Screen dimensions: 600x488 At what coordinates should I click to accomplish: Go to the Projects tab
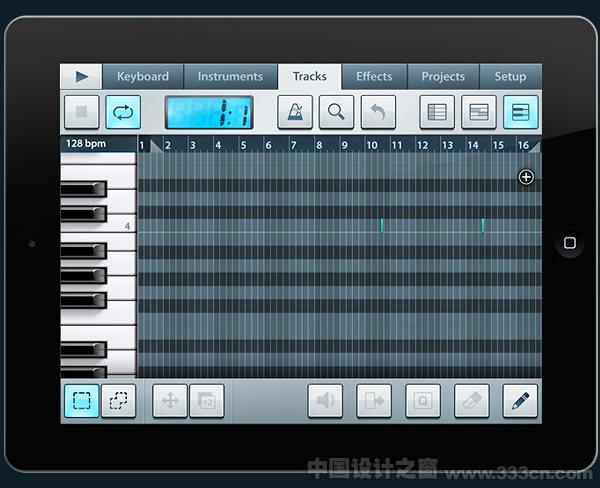[x=443, y=77]
